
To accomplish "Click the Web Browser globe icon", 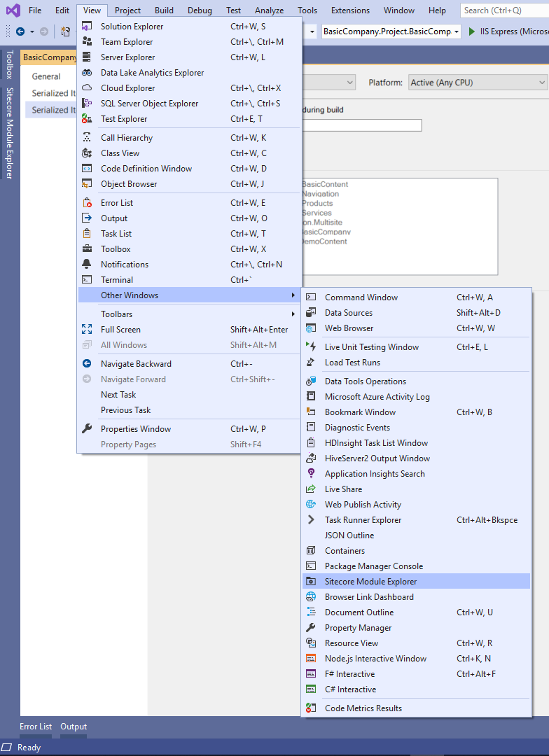I will [x=311, y=328].
